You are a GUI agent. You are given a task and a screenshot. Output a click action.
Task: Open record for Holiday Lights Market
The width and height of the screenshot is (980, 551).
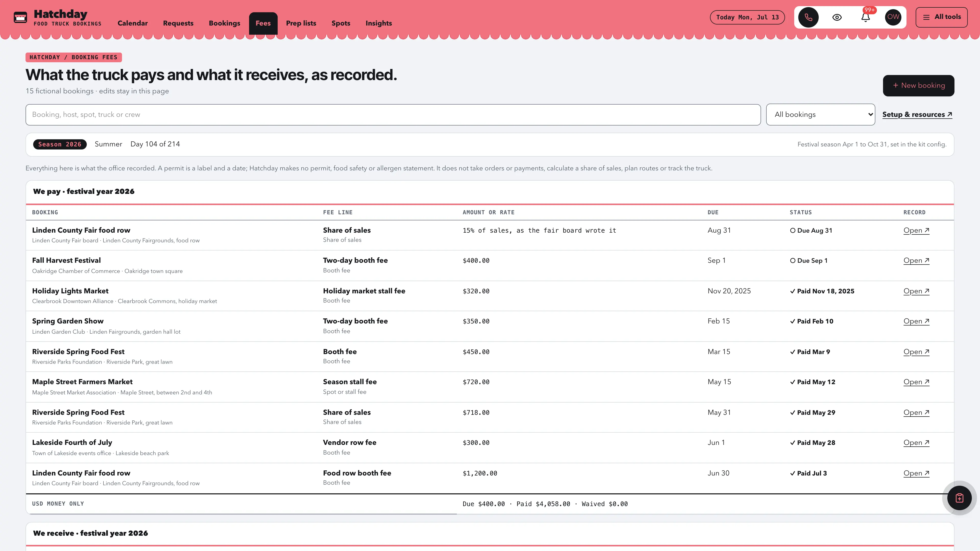tap(916, 291)
